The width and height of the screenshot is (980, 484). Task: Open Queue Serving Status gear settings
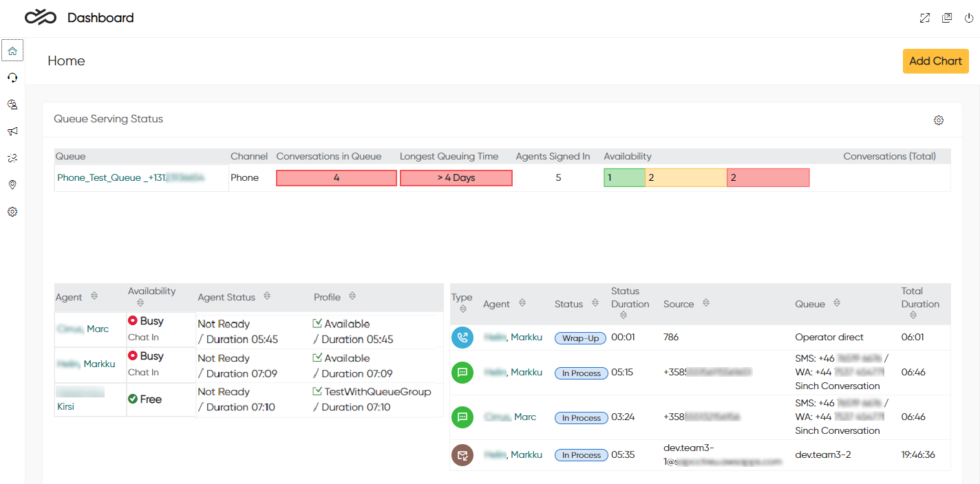point(939,120)
